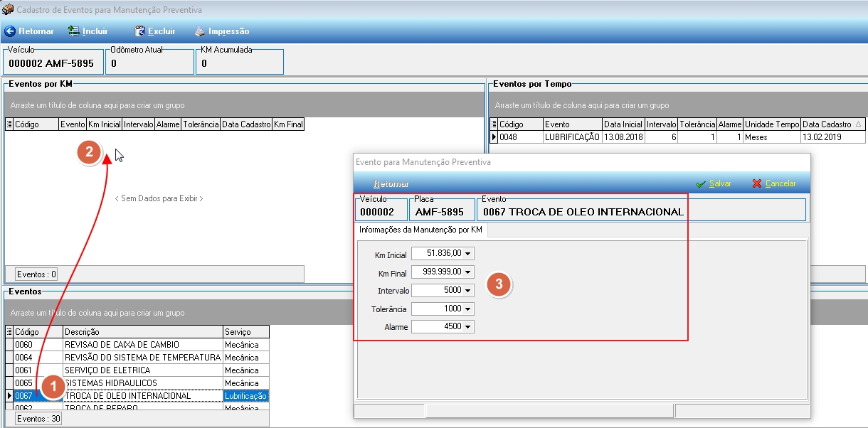Screen dimensions: 868x428
Task: Click Evento field 0067 TROCA DE OLEO INTERNACIONAL
Action: (x=641, y=211)
